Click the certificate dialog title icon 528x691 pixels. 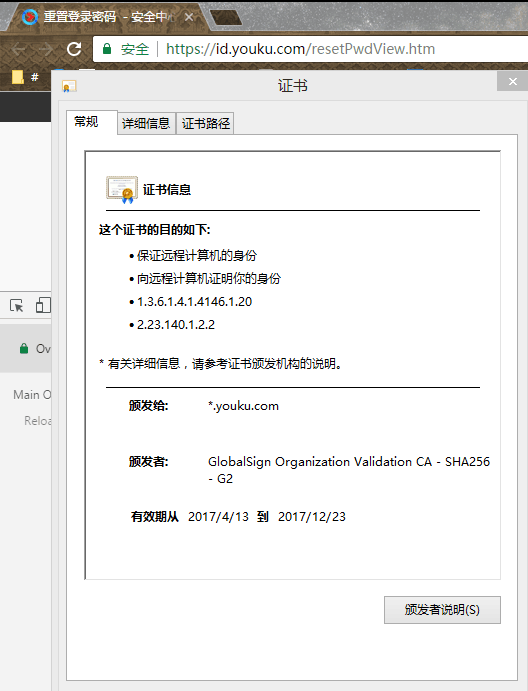[69, 86]
